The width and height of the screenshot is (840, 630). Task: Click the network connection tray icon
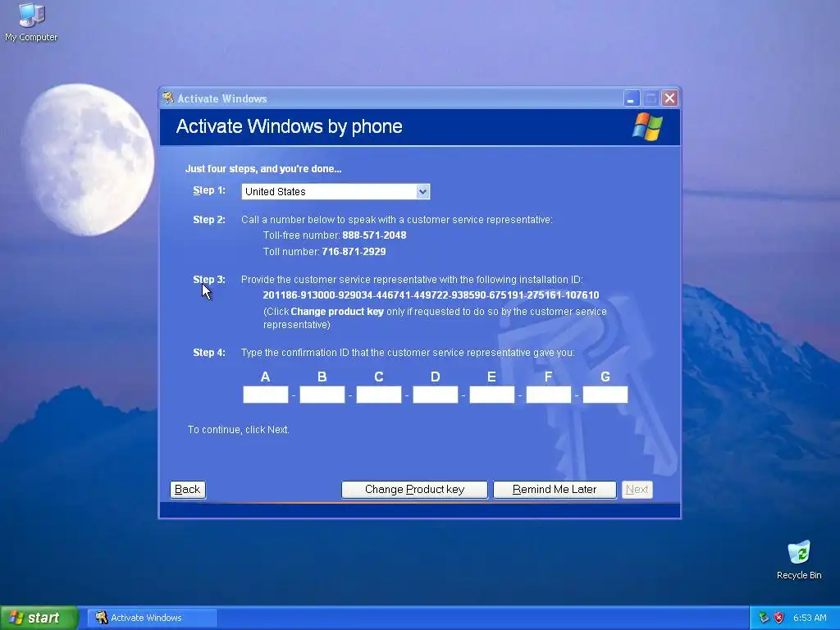tap(764, 618)
